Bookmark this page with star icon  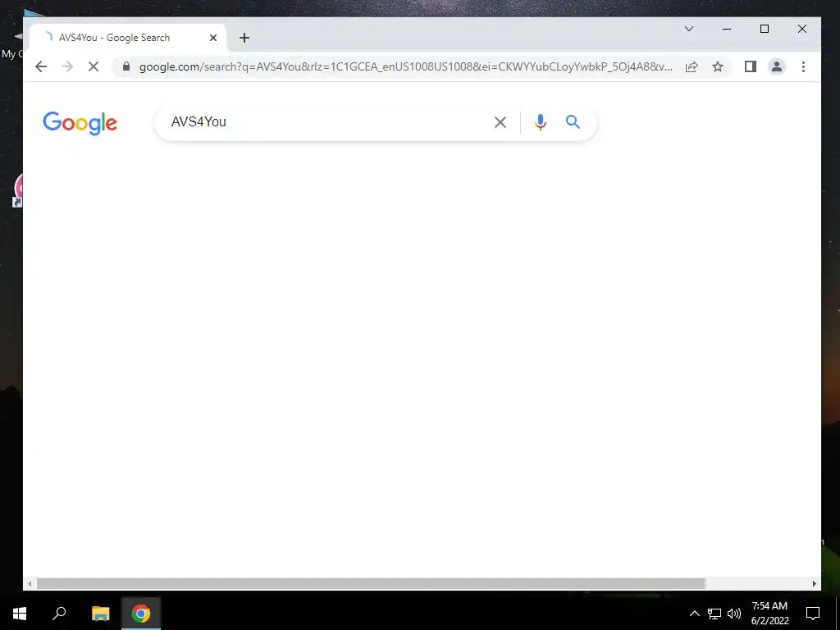(x=718, y=66)
